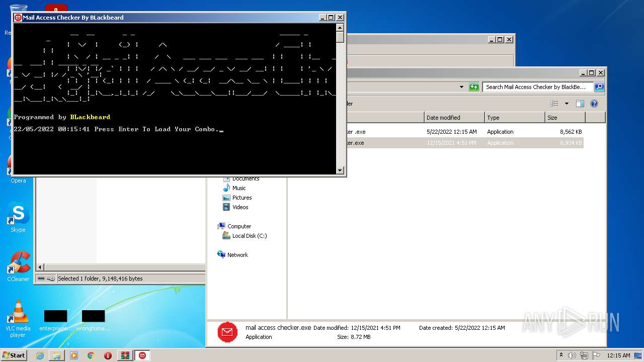The height and width of the screenshot is (362, 644).
Task: Launch Opera from the taskbar
Action: 108,355
